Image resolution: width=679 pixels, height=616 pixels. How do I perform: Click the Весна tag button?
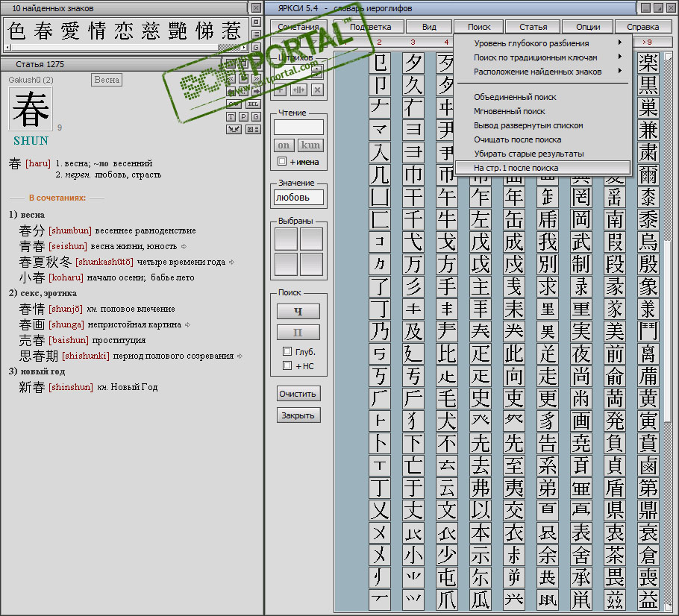click(x=107, y=80)
